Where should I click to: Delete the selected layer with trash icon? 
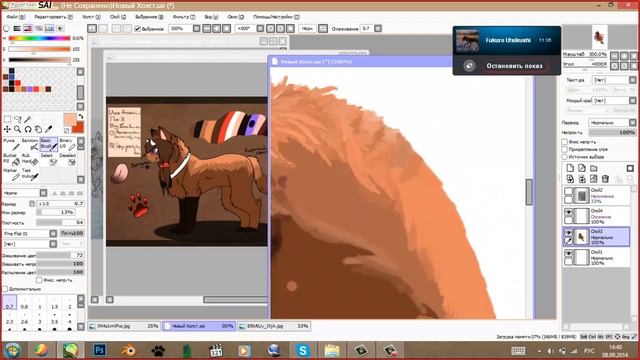click(605, 179)
